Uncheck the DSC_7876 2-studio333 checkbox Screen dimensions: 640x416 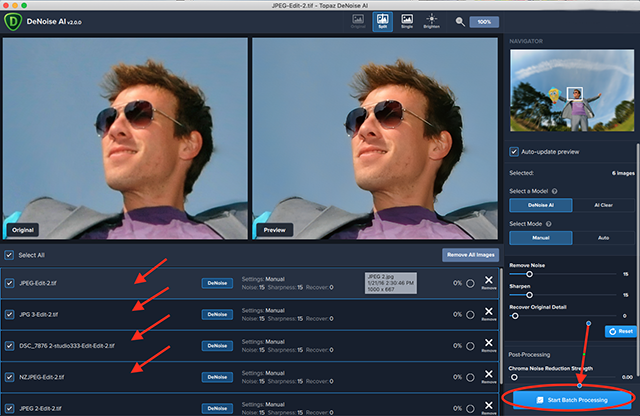pyautogui.click(x=9, y=346)
